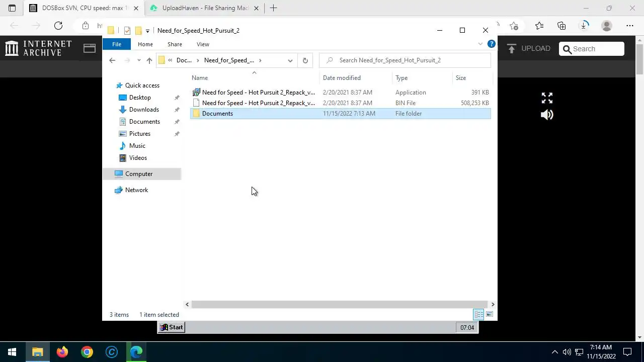Close the UploadHaven browser tab
The image size is (644, 362).
(x=256, y=8)
